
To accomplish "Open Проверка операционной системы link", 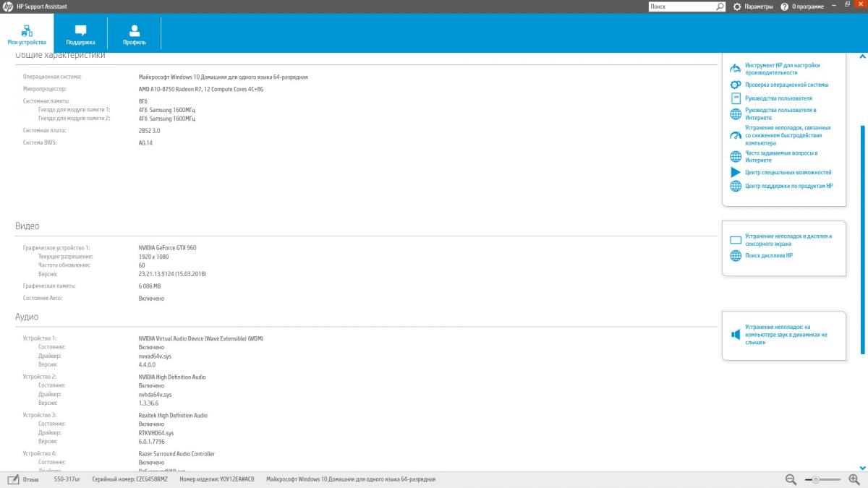I will 787,85.
